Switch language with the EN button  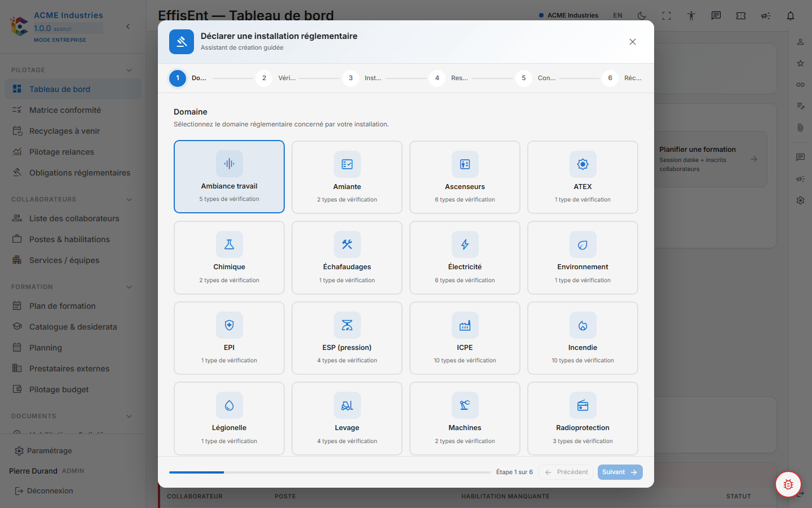(617, 16)
